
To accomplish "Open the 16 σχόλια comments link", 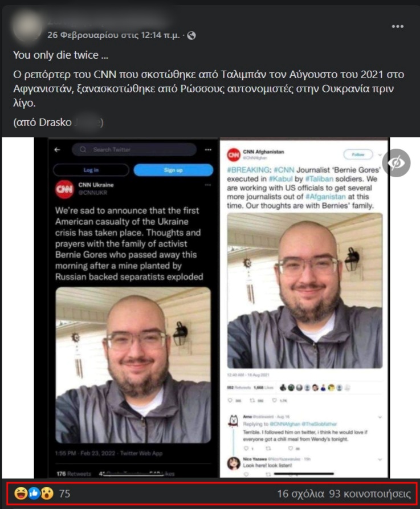I will point(300,494).
